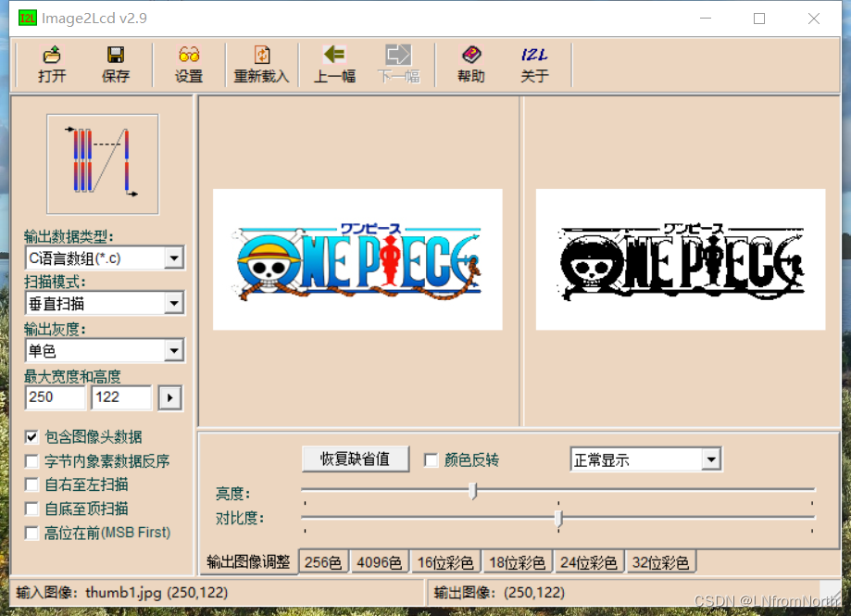
Task: Toggle 包含图像头数据 checkbox
Action: click(31, 437)
